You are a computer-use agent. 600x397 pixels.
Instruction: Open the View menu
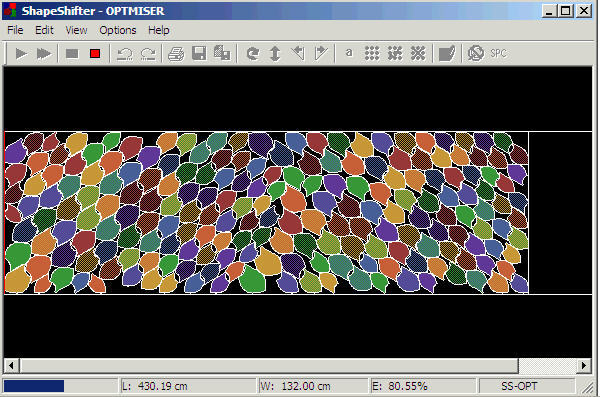[x=76, y=30]
